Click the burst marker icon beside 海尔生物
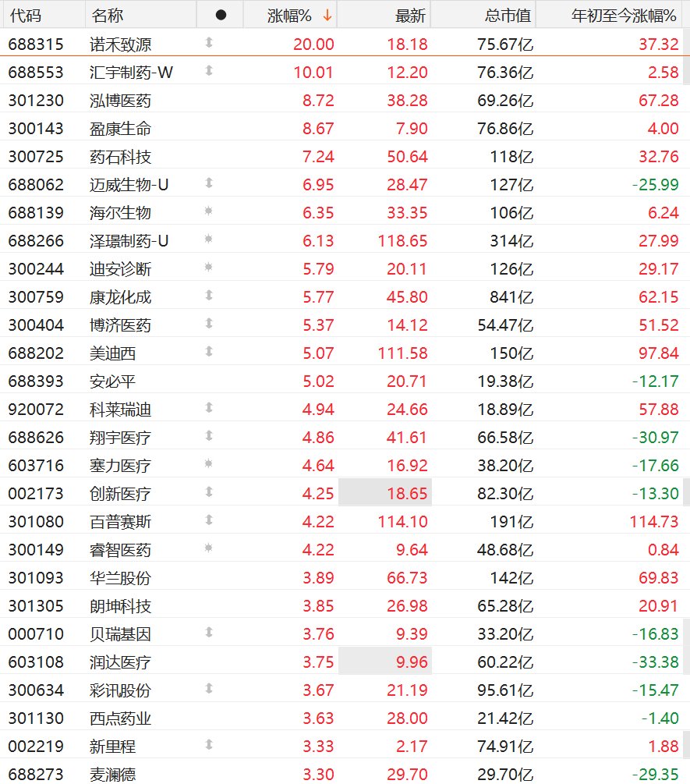 [x=209, y=211]
